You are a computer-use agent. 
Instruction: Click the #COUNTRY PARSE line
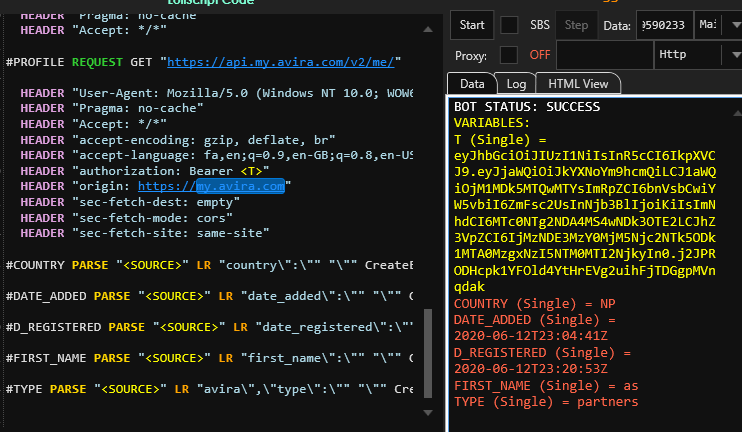point(209,265)
